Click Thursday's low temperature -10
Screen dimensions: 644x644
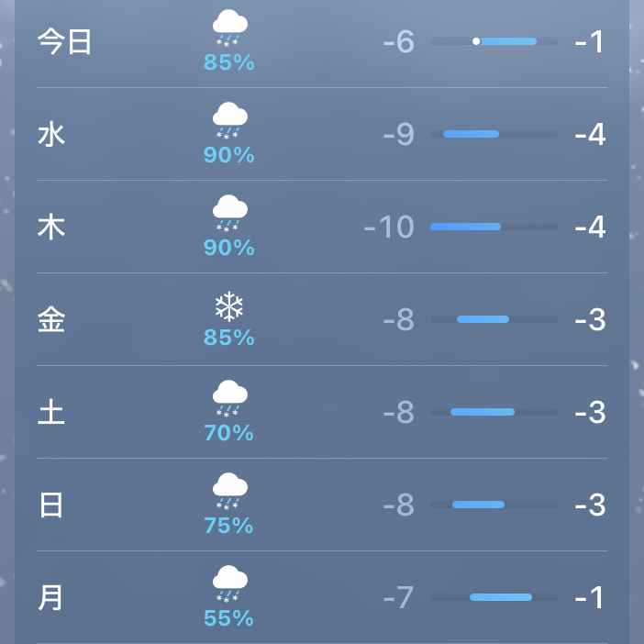tap(390, 228)
